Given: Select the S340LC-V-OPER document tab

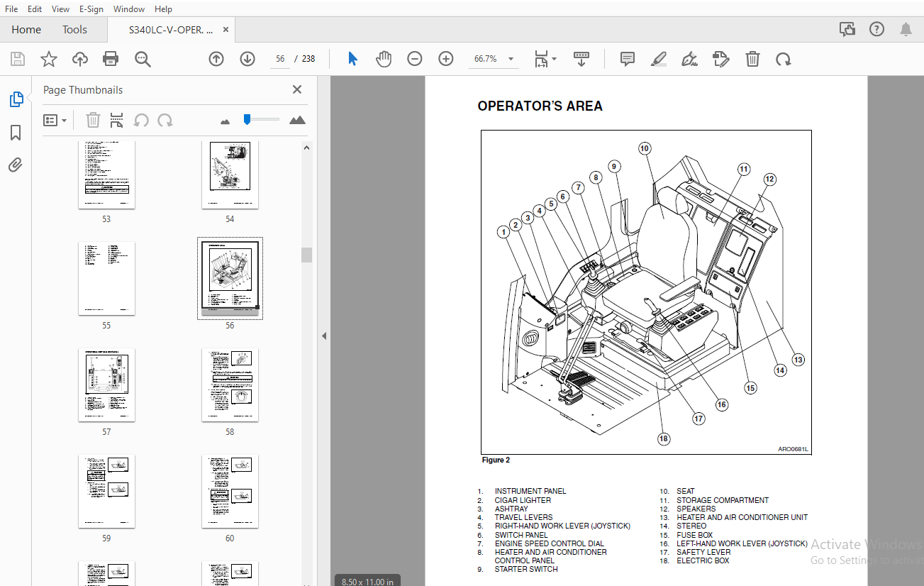Looking at the screenshot, I should tap(170, 30).
